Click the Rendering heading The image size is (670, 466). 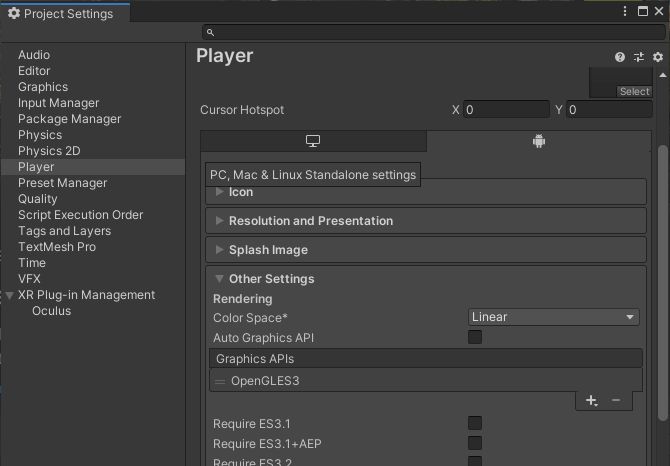point(242,299)
